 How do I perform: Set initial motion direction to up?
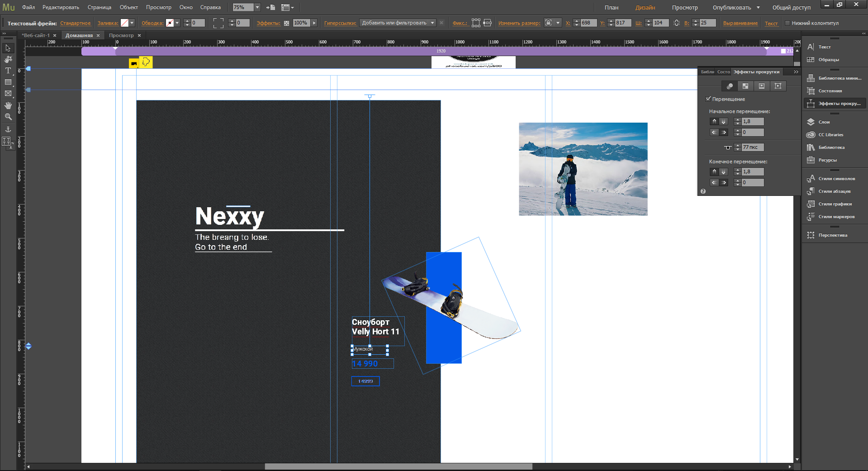click(714, 121)
